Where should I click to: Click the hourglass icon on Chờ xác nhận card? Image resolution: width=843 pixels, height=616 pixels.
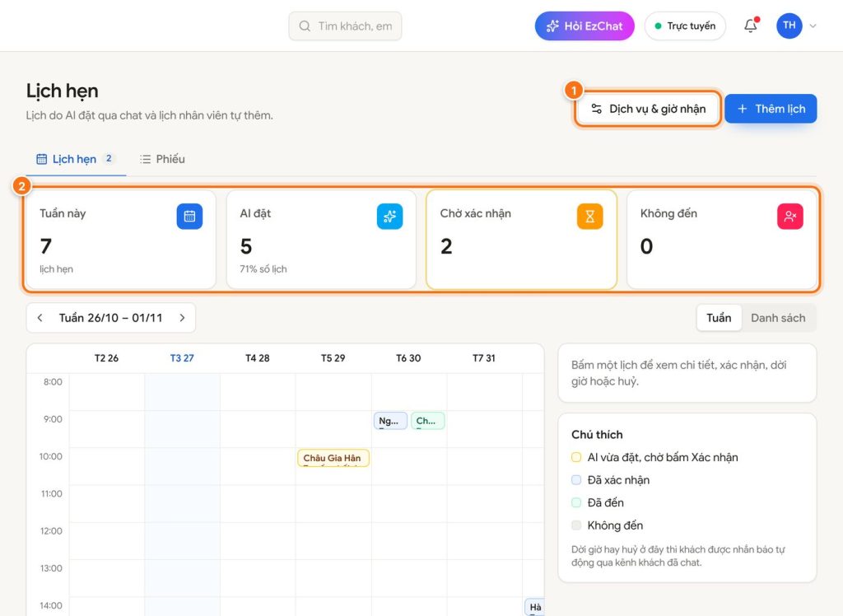[589, 217]
